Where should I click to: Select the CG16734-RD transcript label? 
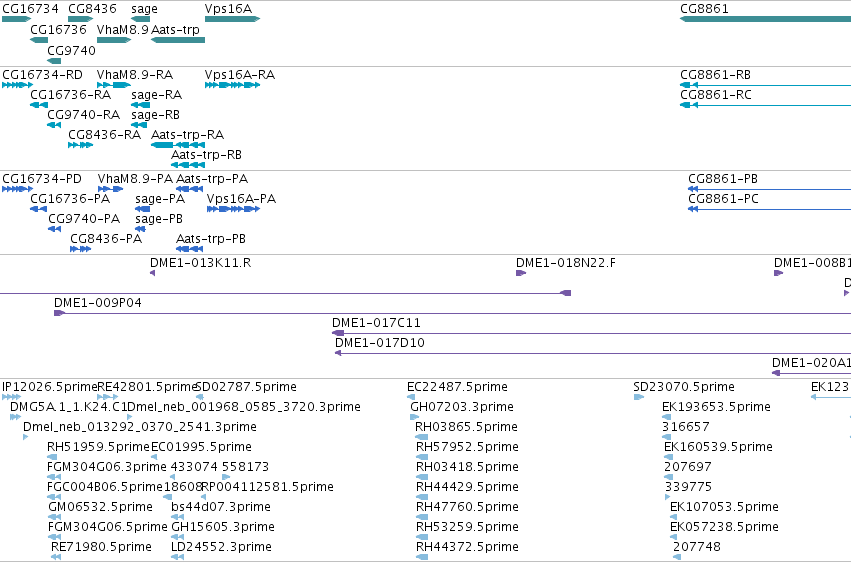point(42,75)
